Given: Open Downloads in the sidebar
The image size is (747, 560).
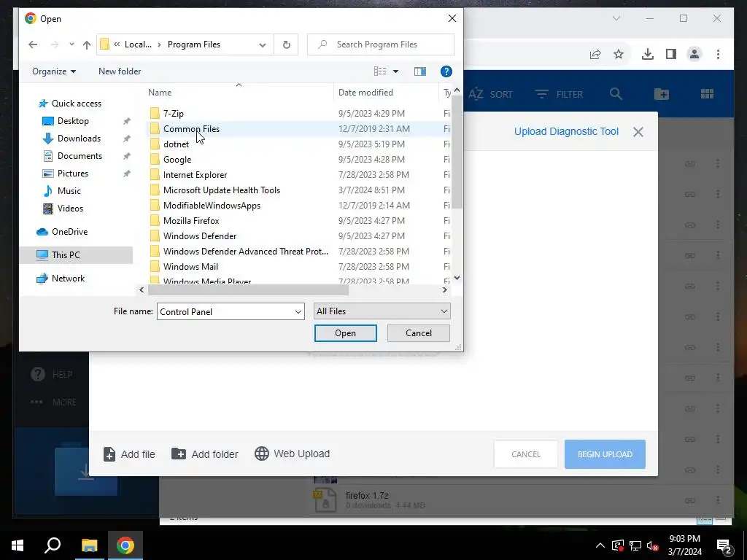Looking at the screenshot, I should [x=79, y=139].
